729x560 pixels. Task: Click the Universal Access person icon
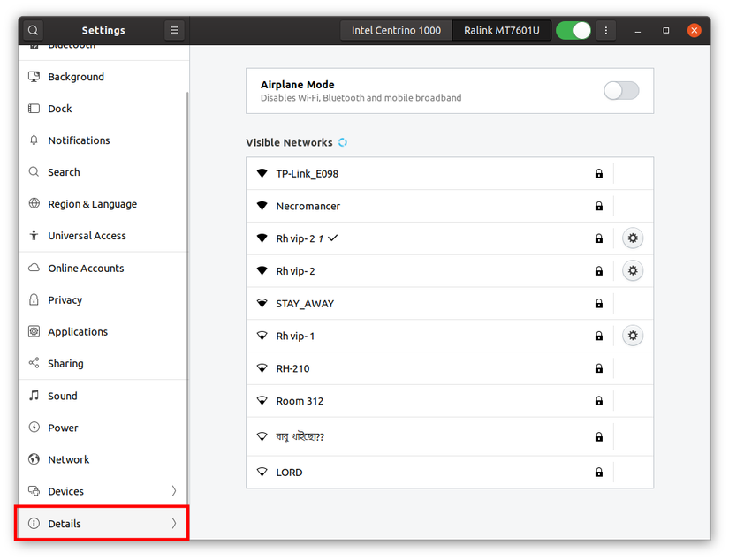tap(34, 235)
